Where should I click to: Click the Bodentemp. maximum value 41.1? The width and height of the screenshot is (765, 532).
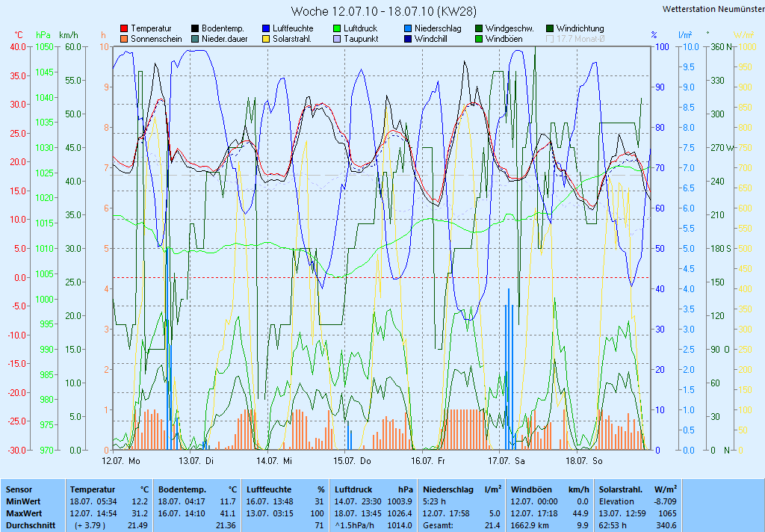(x=228, y=514)
